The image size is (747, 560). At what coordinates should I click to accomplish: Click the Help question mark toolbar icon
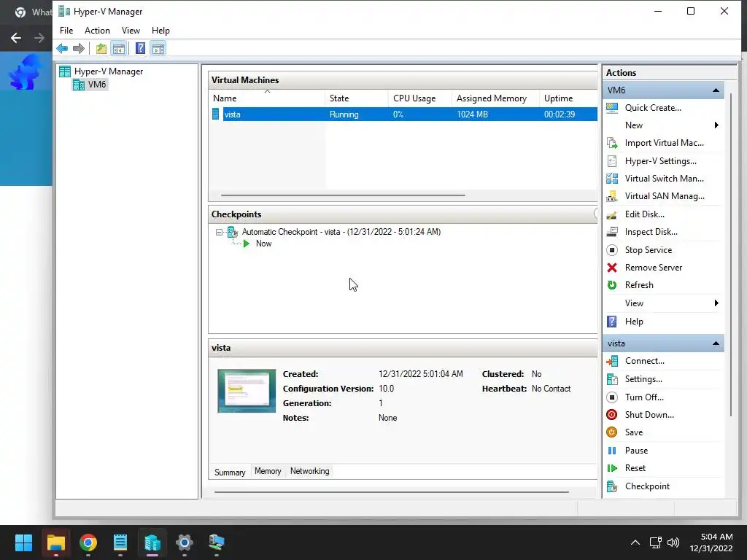point(141,48)
